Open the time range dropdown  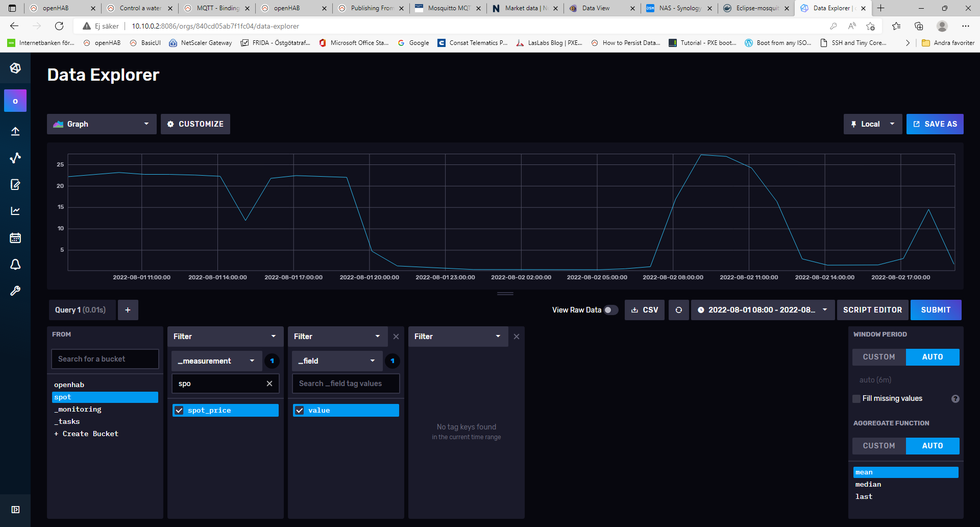[x=762, y=310]
